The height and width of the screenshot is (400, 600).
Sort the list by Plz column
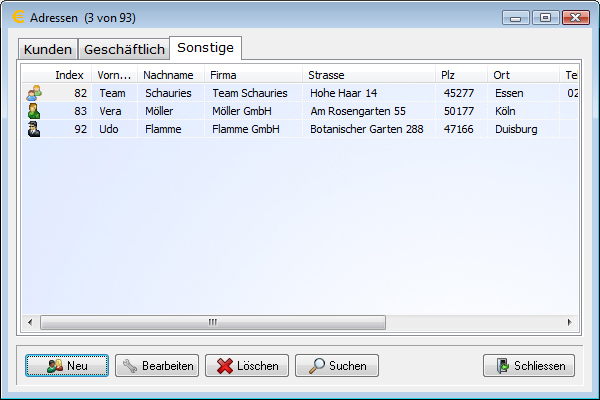point(460,75)
